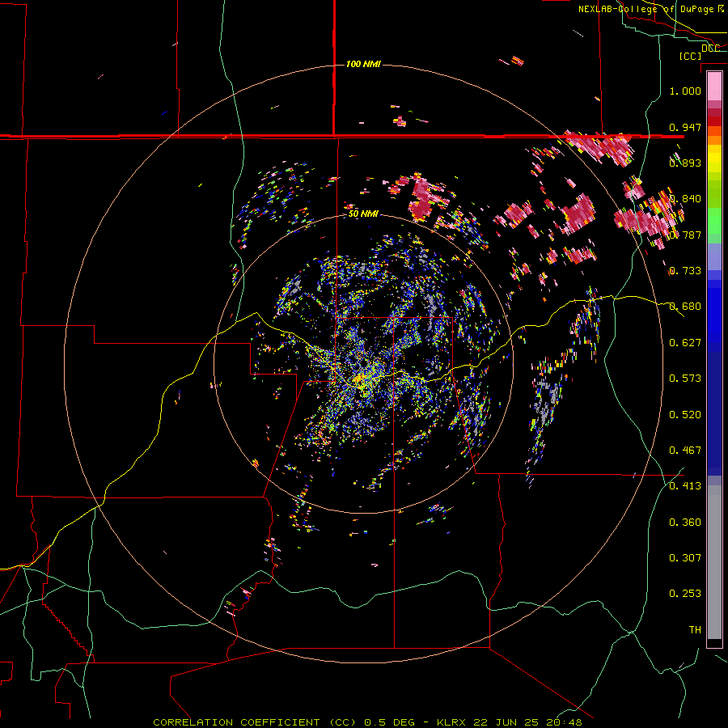
Task: Click the 0.253 scale value
Action: pyautogui.click(x=685, y=594)
